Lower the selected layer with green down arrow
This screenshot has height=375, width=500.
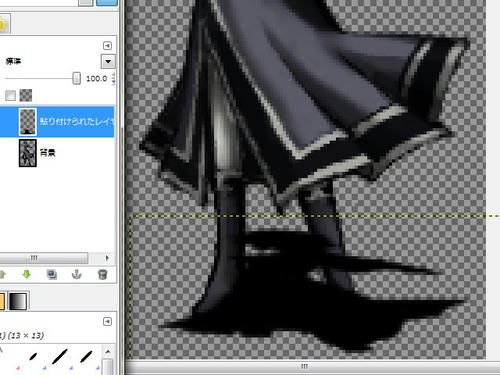[27, 274]
